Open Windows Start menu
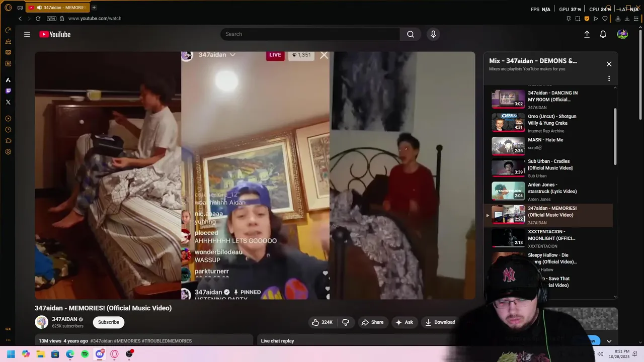The width and height of the screenshot is (644, 362). click(x=11, y=354)
